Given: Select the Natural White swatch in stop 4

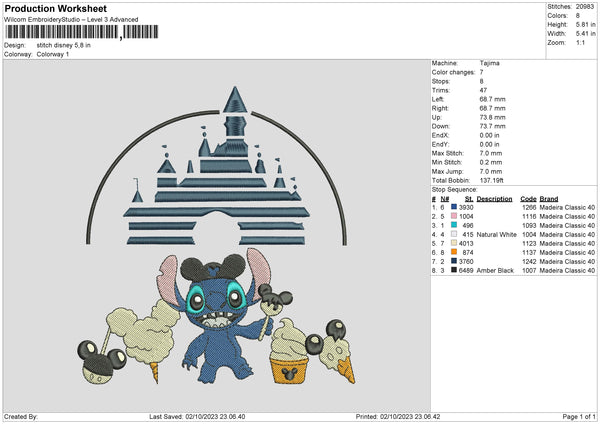Looking at the screenshot, I should (x=454, y=234).
